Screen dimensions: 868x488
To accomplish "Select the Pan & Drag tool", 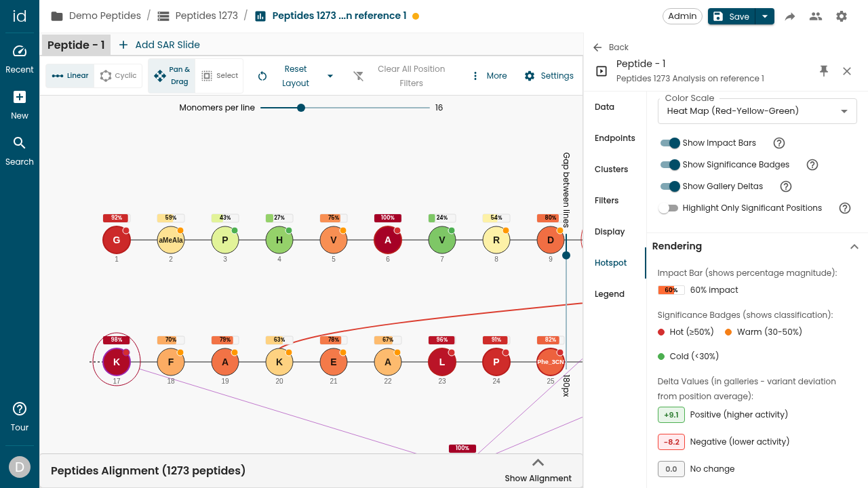I will click(172, 76).
